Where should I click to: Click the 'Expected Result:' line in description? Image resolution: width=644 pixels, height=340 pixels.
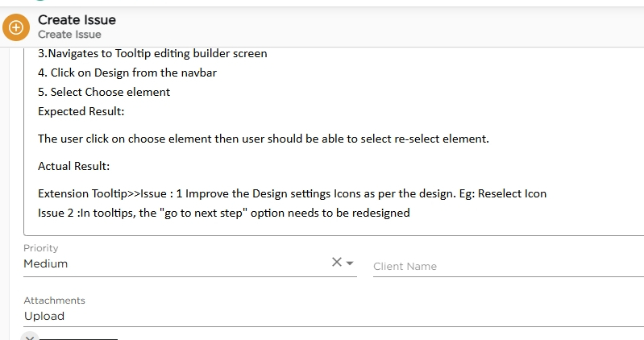pos(81,111)
